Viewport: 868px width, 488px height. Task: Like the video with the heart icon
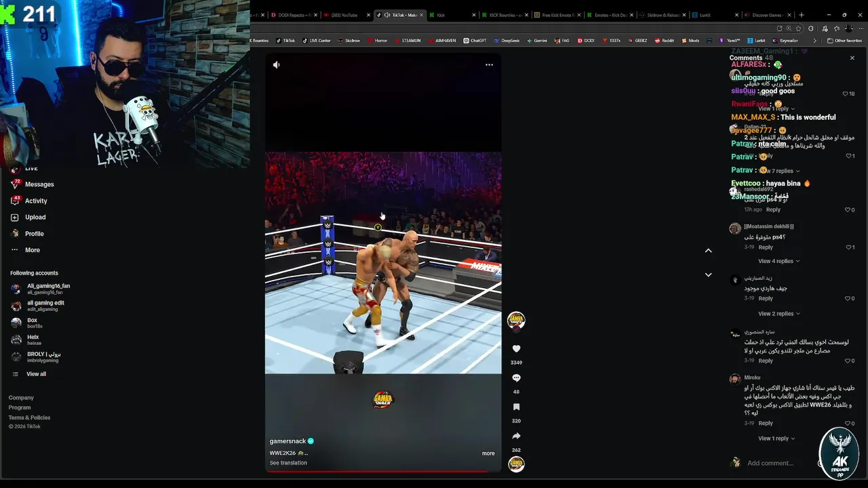point(516,348)
